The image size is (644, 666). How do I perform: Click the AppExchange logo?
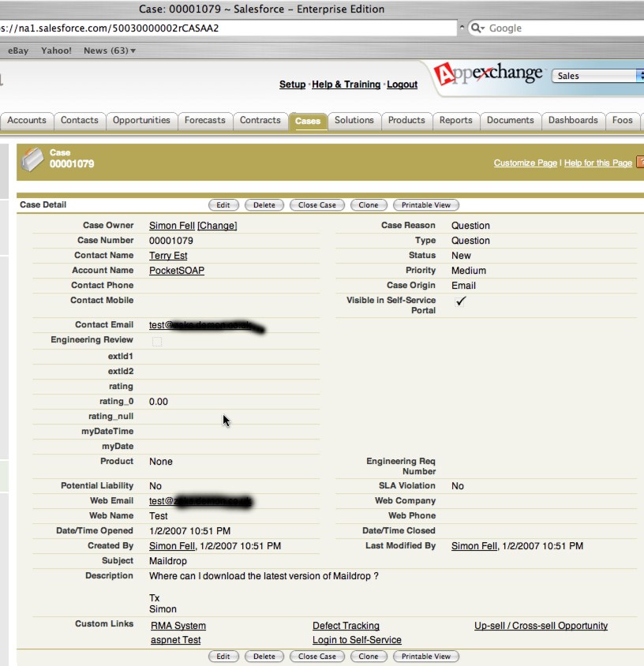click(488, 74)
